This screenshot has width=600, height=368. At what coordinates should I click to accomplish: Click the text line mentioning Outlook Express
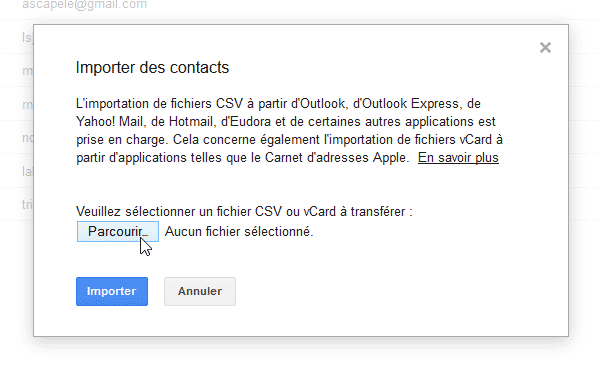278,104
